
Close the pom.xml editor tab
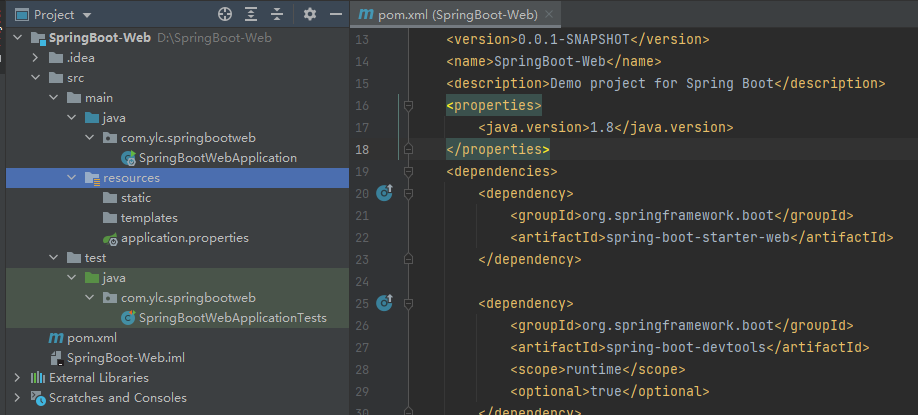[x=549, y=15]
